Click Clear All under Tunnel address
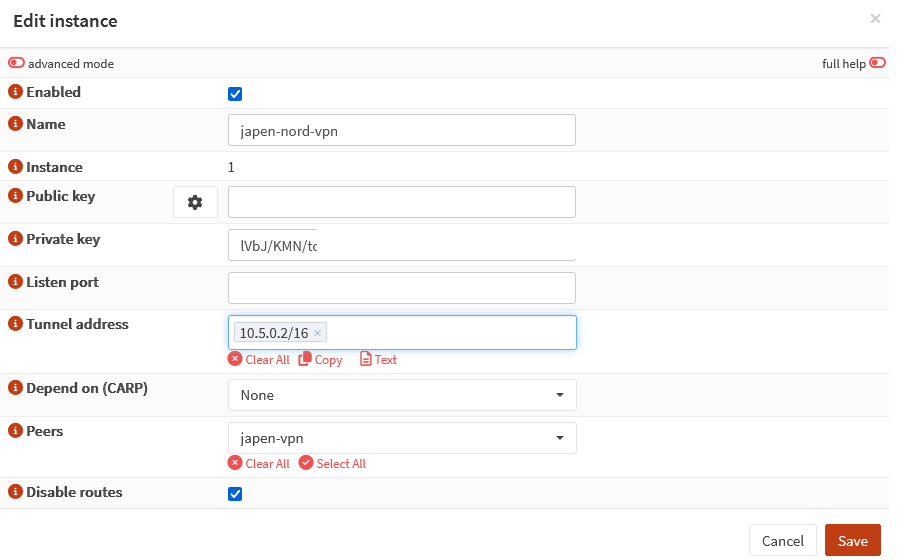This screenshot has height=560, width=911. 259,360
